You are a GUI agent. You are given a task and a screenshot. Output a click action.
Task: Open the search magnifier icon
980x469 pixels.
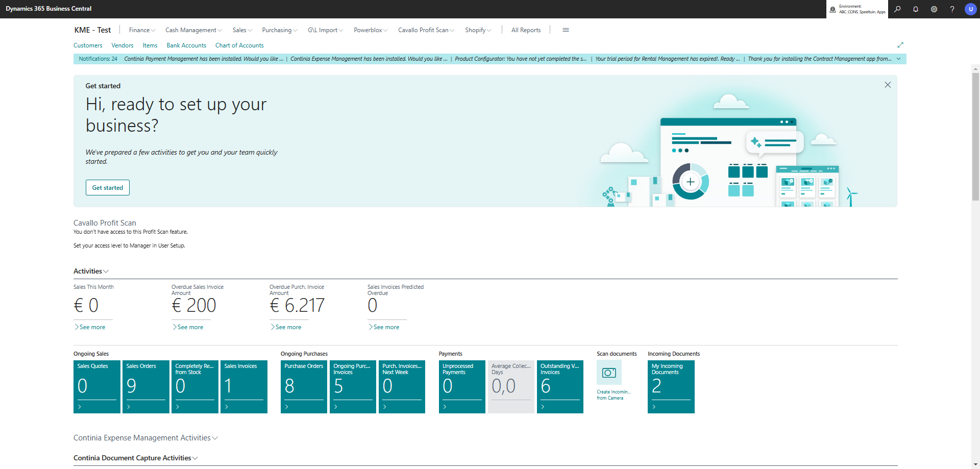[897, 9]
